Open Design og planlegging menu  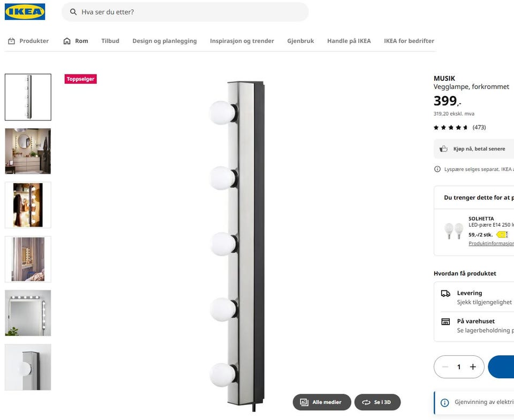click(164, 41)
